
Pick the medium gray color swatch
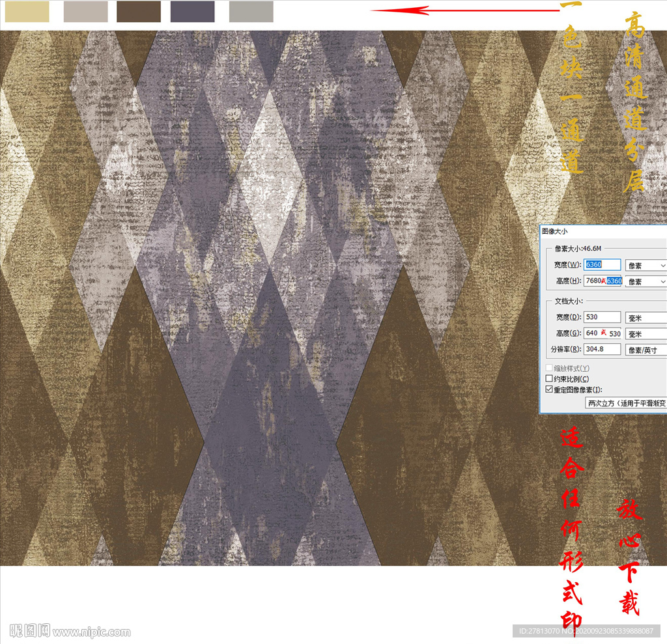coord(251,11)
